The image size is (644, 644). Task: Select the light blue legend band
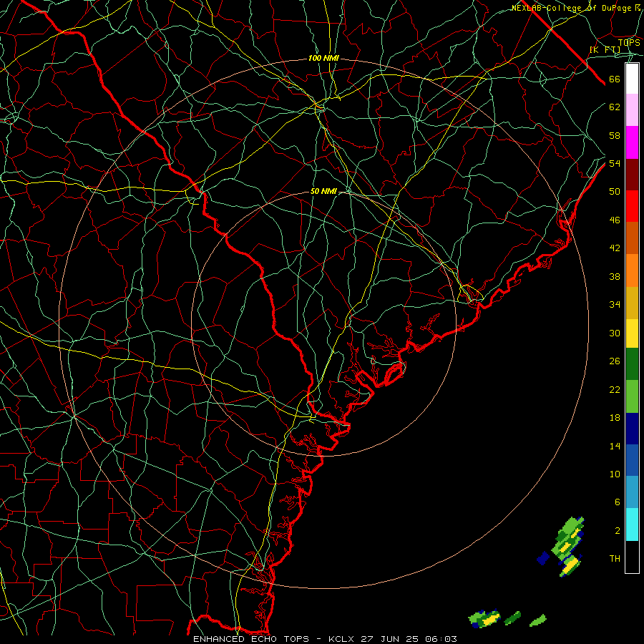(632, 492)
